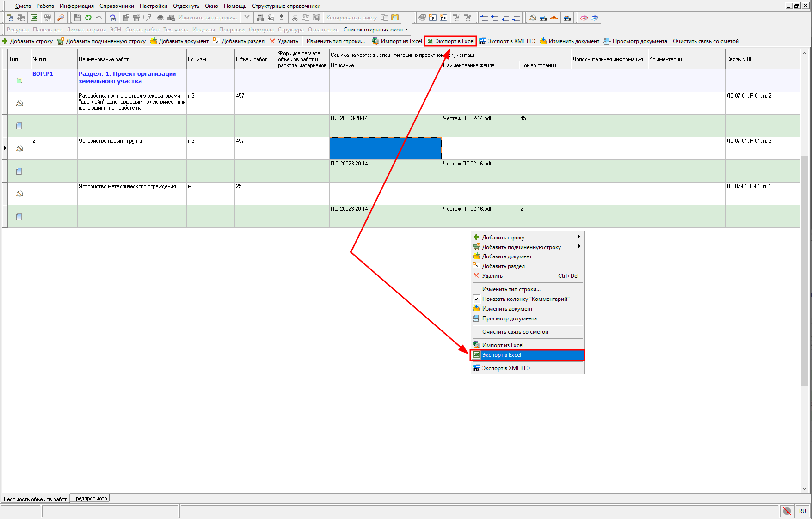812x519 pixels.
Task: Expand the 'Список открытых окон' dropdown
Action: [375, 30]
